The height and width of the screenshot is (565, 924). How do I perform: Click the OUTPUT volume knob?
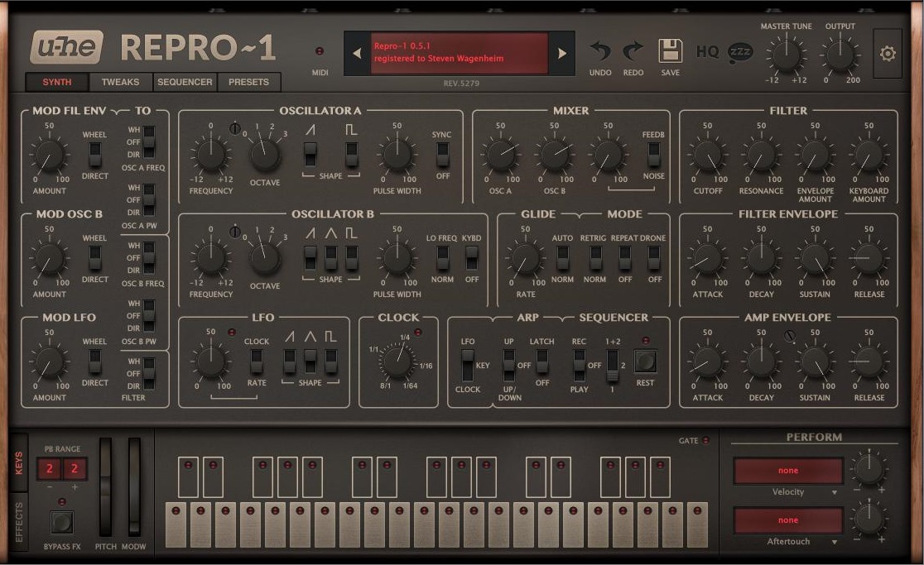click(x=840, y=55)
